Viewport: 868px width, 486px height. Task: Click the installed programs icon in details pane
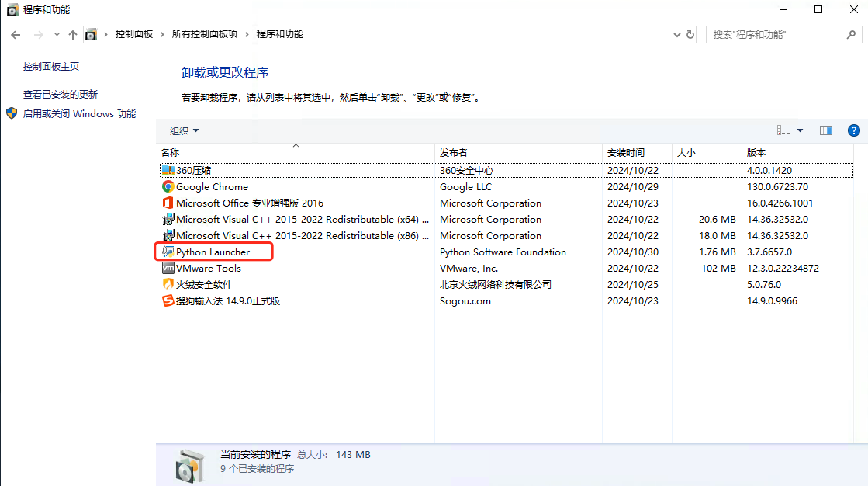[190, 466]
